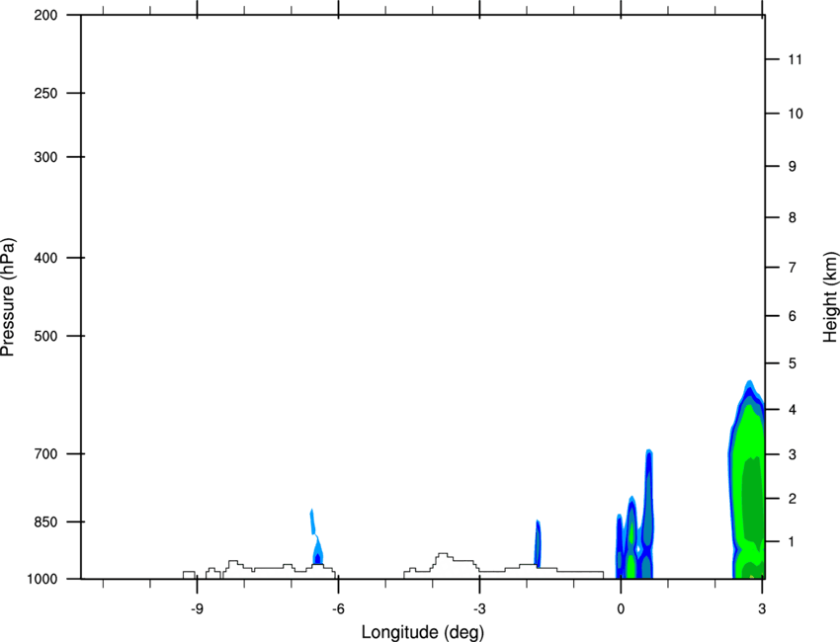The height and width of the screenshot is (642, 840).
Task: Click the 1 km height label
Action: coord(793,542)
